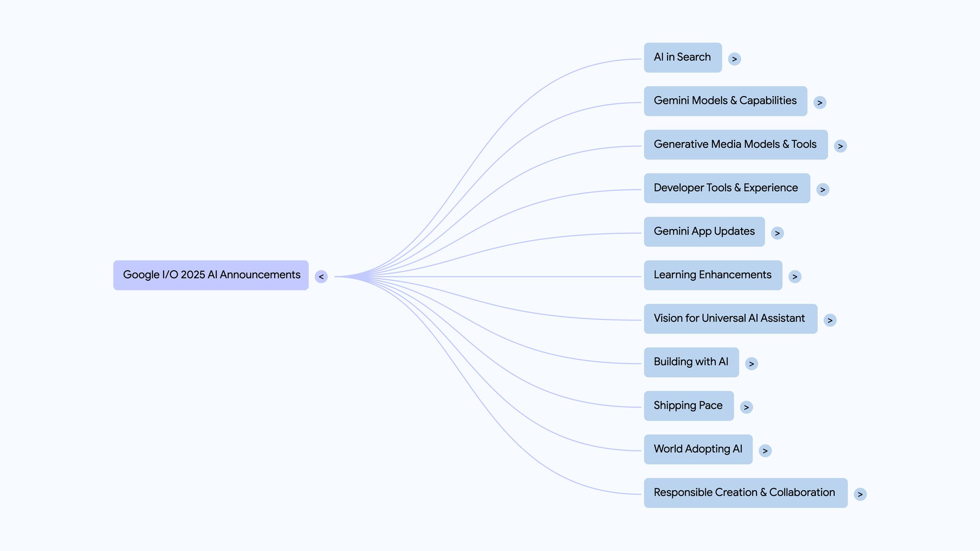Image resolution: width=980 pixels, height=551 pixels.
Task: Select the Developer Tools & Experience node
Action: tap(727, 188)
